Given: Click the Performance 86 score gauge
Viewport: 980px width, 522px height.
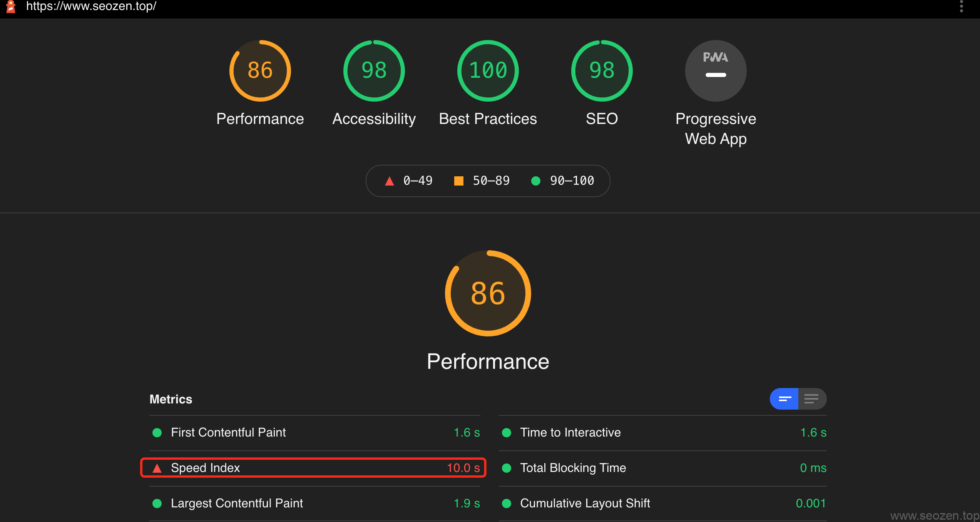Looking at the screenshot, I should click(x=260, y=71).
